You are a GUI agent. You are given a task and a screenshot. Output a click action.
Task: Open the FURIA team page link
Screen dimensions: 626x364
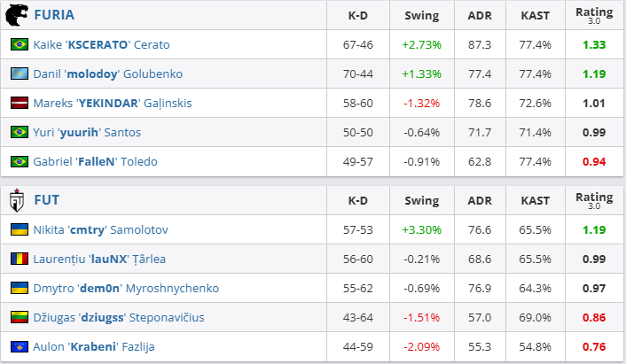(54, 15)
